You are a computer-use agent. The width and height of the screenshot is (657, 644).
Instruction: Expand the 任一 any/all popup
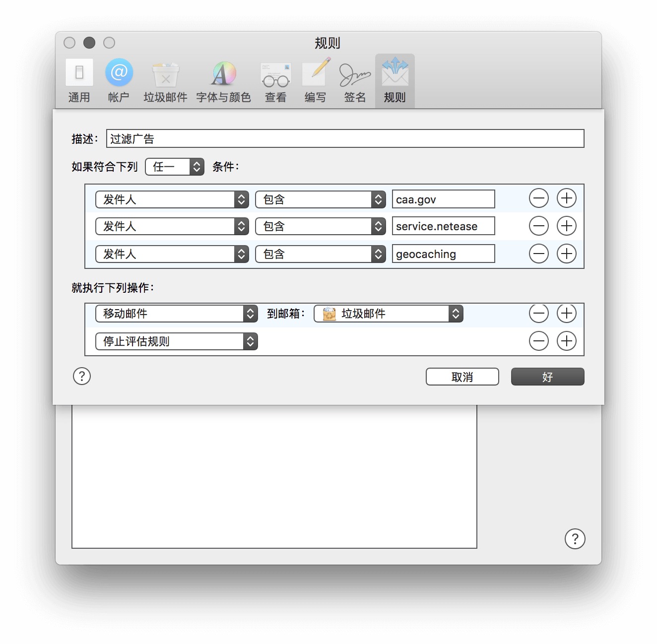tap(175, 167)
